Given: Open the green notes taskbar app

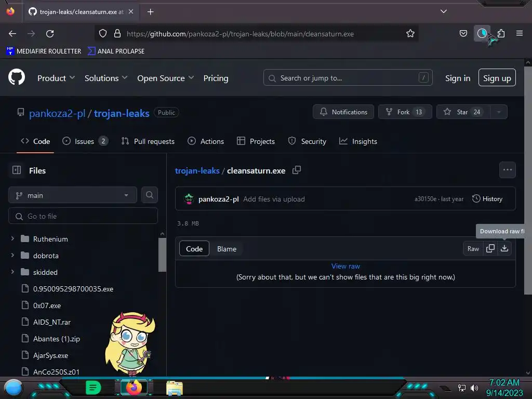Looking at the screenshot, I should tap(93, 388).
